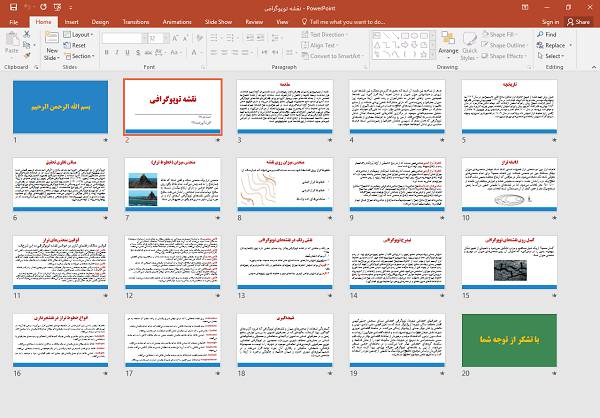Expand the Clipboard group dialog launcher
The image size is (600, 418).
point(37,67)
